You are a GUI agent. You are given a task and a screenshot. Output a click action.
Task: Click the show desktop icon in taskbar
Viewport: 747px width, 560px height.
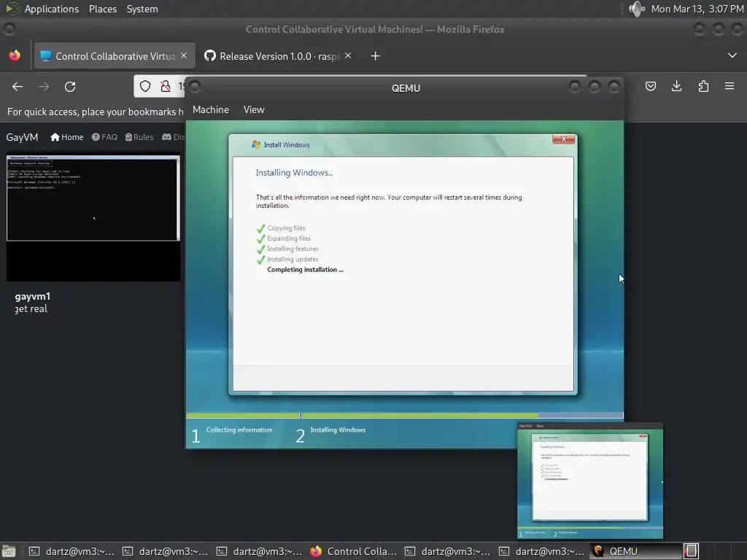9,551
